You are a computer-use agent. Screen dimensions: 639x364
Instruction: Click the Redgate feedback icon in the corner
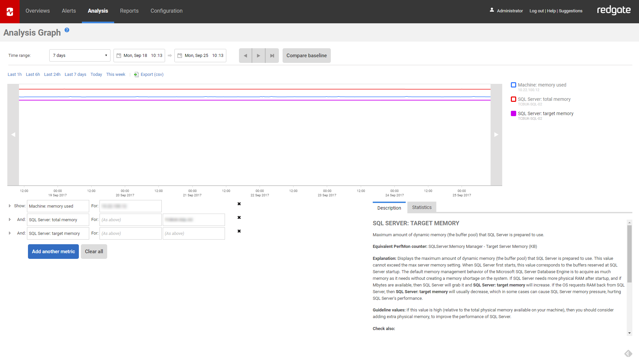click(628, 353)
